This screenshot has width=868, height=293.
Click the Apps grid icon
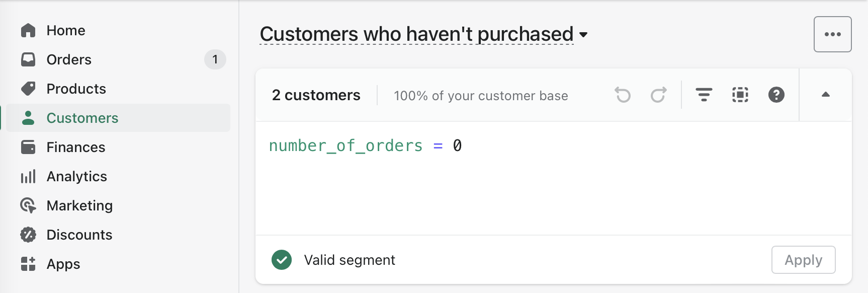(28, 264)
